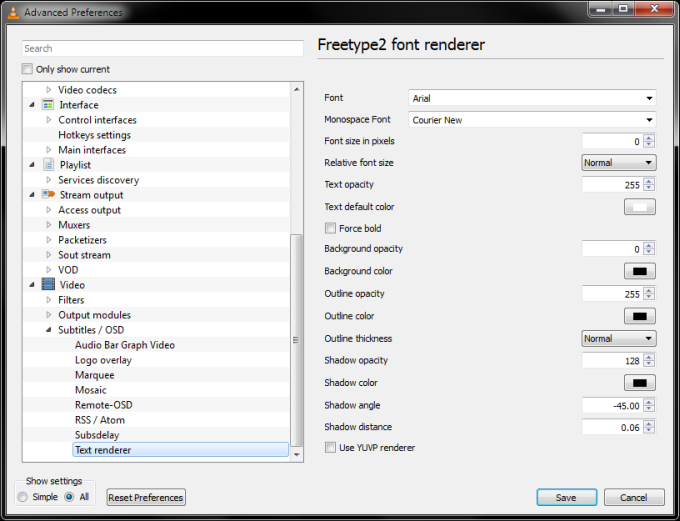This screenshot has height=521, width=680.
Task: Select the All settings radio button
Action: tap(69, 497)
